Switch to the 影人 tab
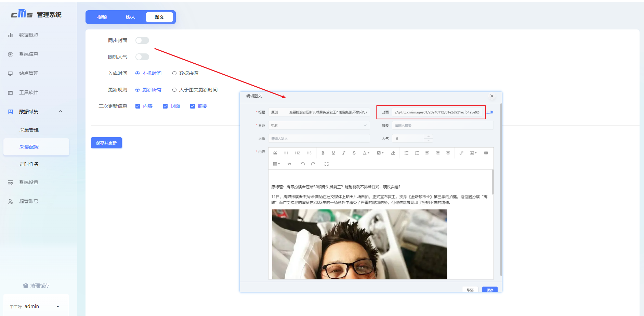Screen dimensions: 644x316 pyautogui.click(x=131, y=17)
